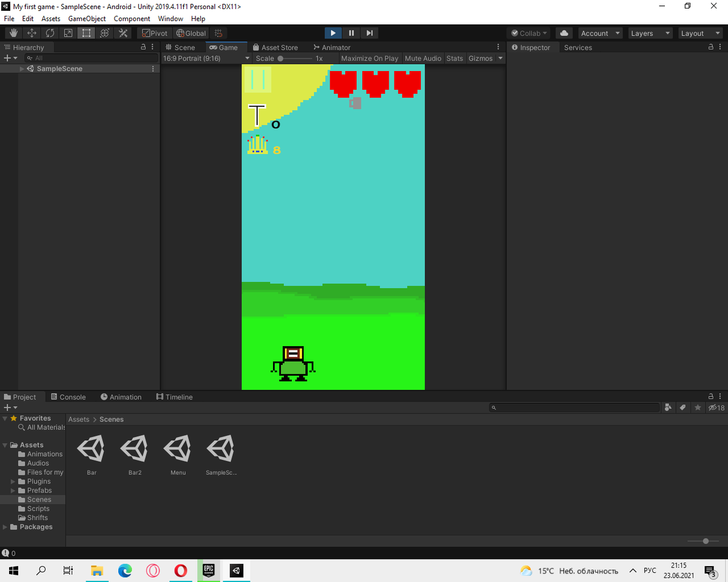Image resolution: width=728 pixels, height=582 pixels.
Task: Open Epic Games launcher in taskbar
Action: pos(208,570)
